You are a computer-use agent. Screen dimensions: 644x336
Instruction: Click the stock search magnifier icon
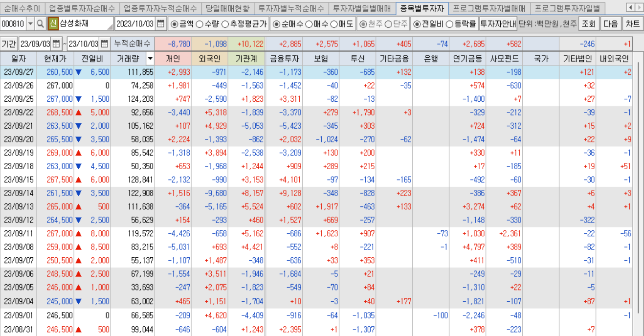pos(40,23)
